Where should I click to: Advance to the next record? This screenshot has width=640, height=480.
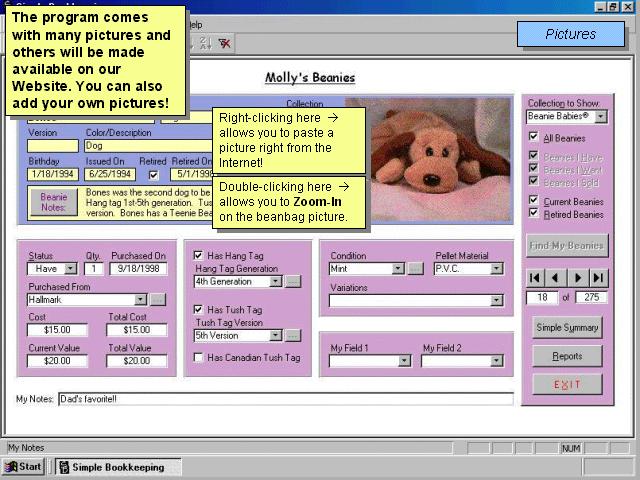point(579,277)
